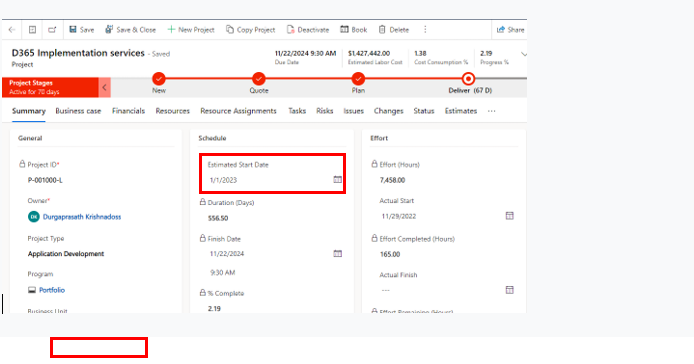Open the Resources tab
The width and height of the screenshot is (694, 364).
coord(173,111)
